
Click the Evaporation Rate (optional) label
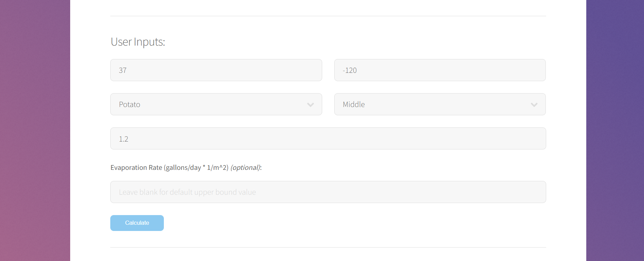click(x=186, y=167)
